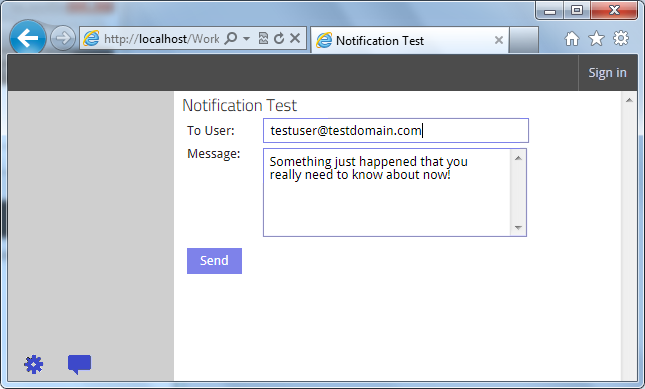Go back with the browser back arrow
This screenshot has width=645, height=389.
tap(28, 38)
